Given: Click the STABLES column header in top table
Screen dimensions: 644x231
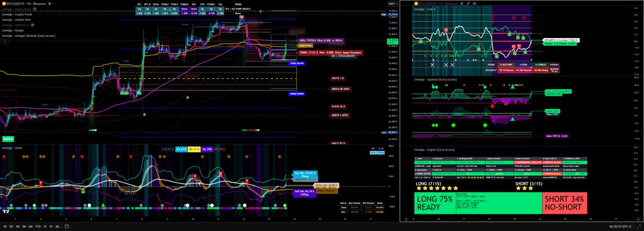Looking at the screenshot, I should [185, 4].
